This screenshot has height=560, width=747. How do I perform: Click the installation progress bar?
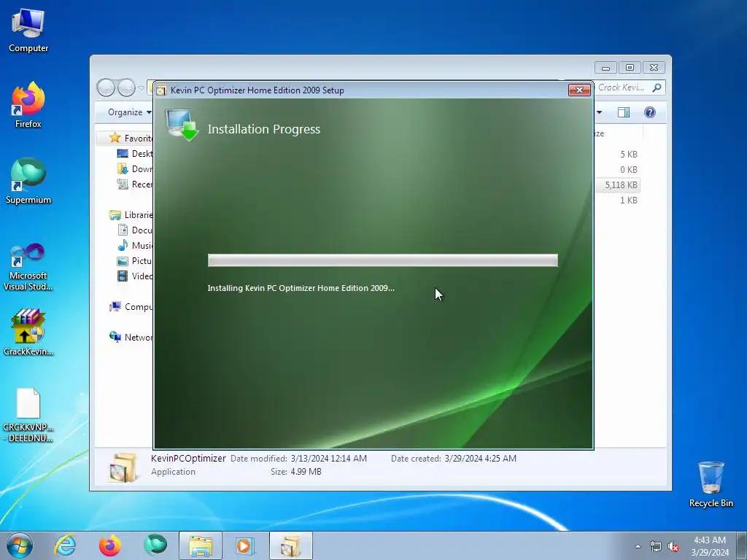[382, 260]
